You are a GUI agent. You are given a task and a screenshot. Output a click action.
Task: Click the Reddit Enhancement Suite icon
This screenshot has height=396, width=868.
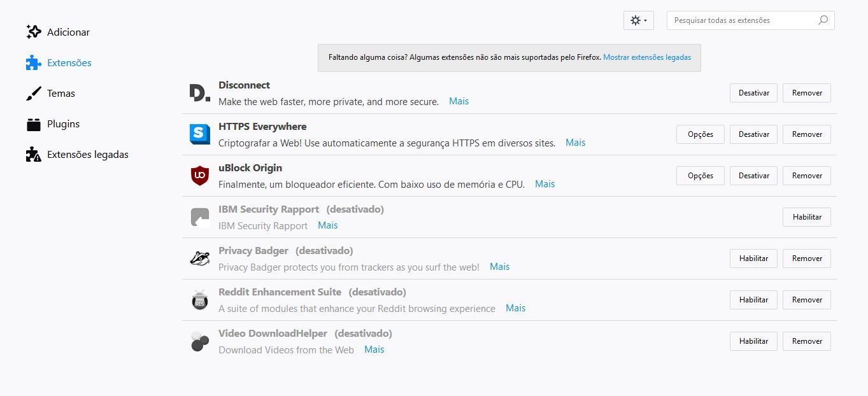tap(199, 300)
